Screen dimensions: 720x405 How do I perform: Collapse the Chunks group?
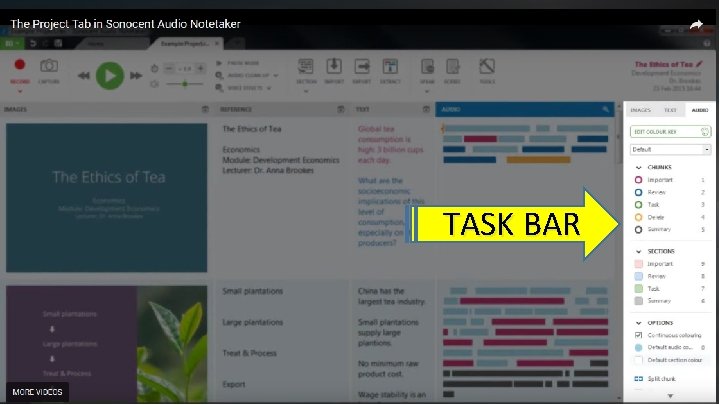coord(638,168)
